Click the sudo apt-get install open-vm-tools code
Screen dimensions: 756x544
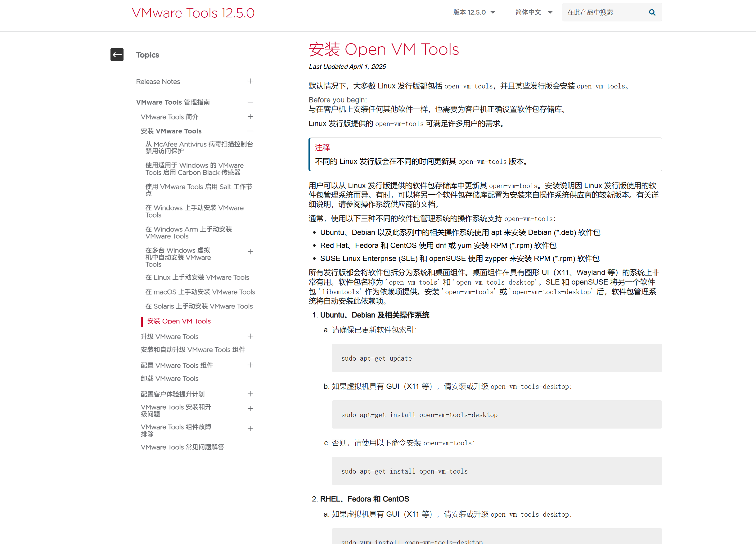click(x=497, y=471)
